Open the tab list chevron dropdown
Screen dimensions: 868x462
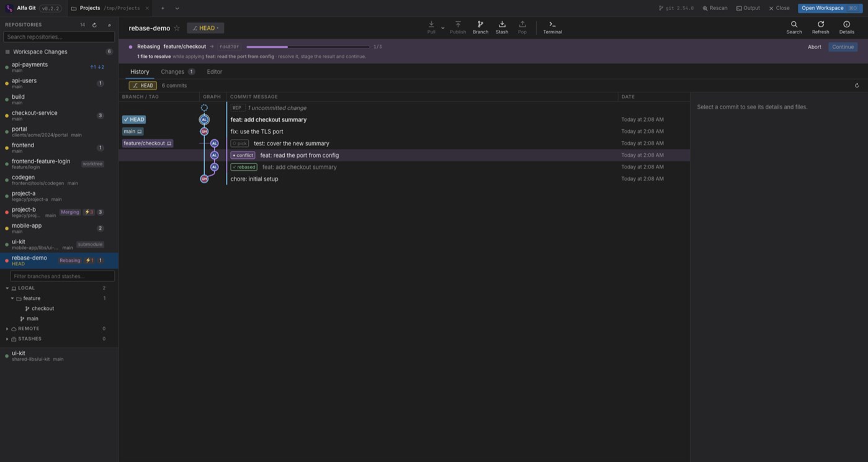click(x=177, y=8)
